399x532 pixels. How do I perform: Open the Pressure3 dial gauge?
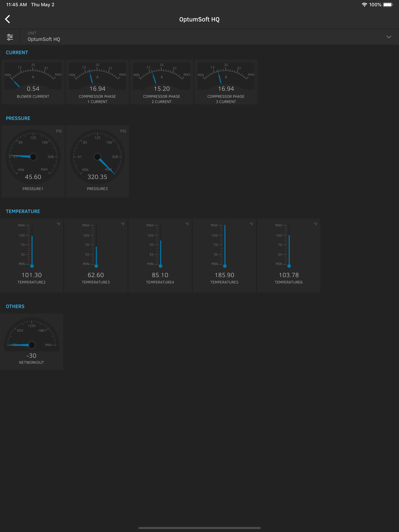97,161
